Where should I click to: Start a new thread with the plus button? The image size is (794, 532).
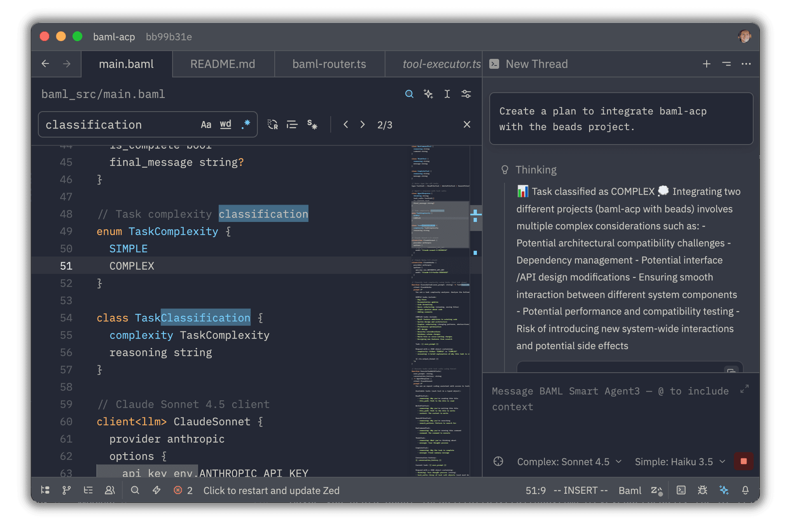coord(706,64)
